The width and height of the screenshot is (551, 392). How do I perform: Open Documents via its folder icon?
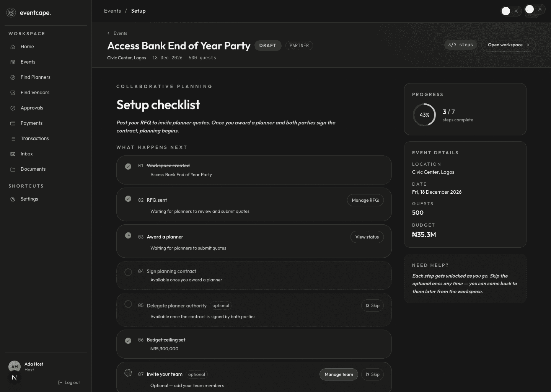tap(13, 169)
